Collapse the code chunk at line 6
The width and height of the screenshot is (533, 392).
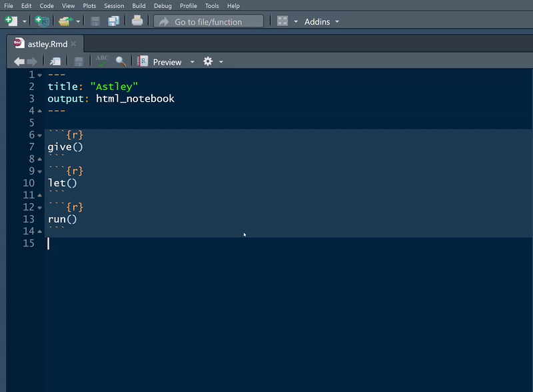point(40,135)
